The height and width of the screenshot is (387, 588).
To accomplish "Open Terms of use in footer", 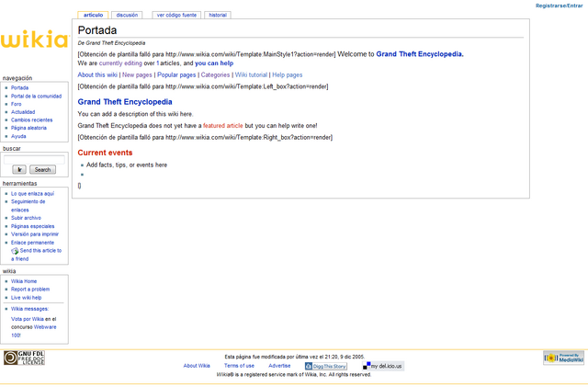I will 239,366.
